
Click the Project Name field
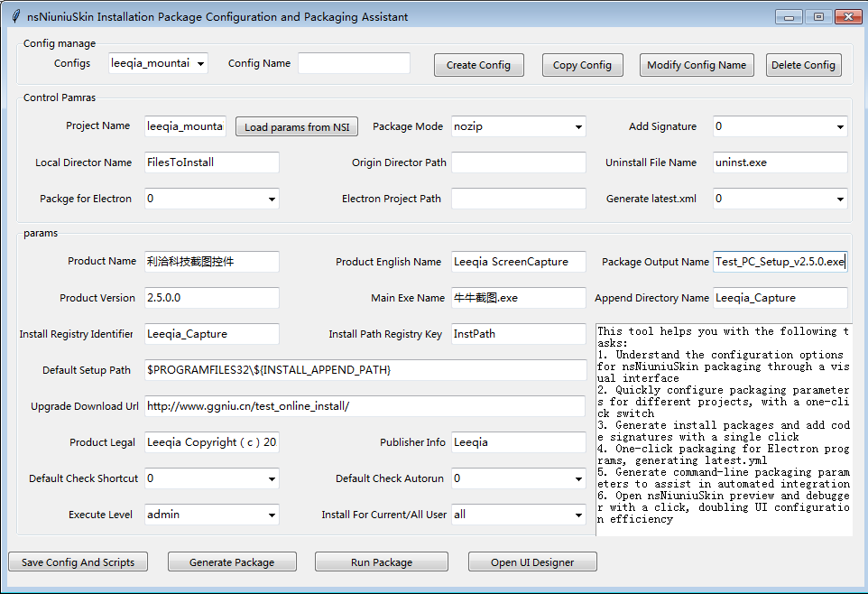pos(185,126)
